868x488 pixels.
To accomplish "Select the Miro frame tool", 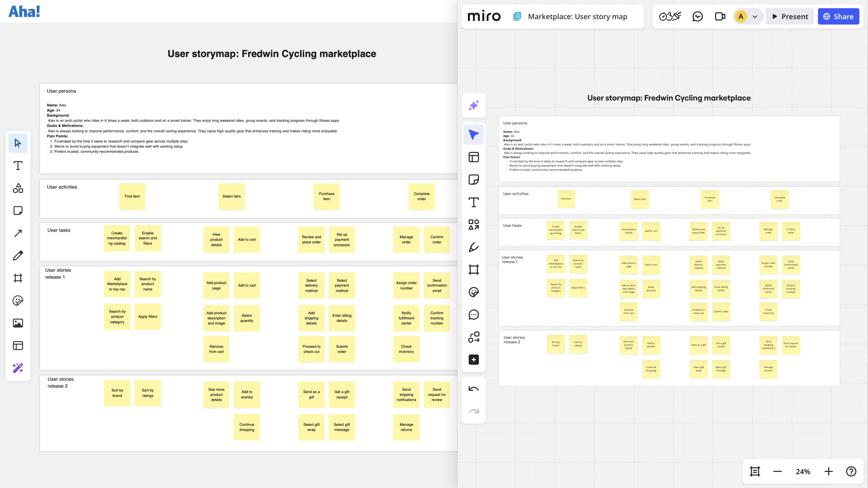I will 473,270.
